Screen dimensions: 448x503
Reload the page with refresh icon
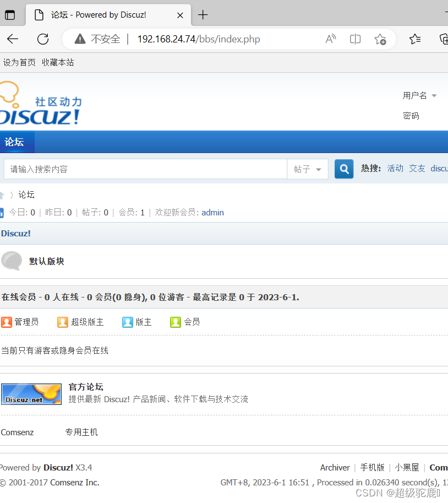click(x=43, y=39)
